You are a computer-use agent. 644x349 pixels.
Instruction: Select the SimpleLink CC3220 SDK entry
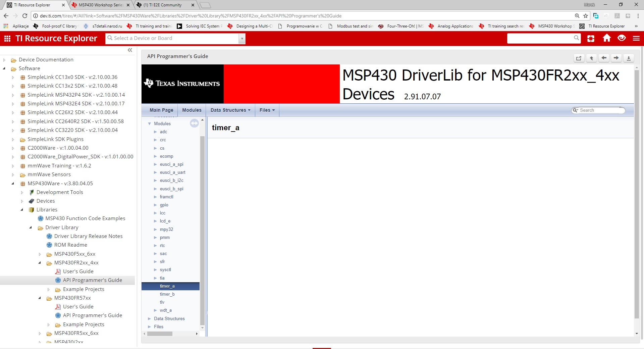click(72, 130)
